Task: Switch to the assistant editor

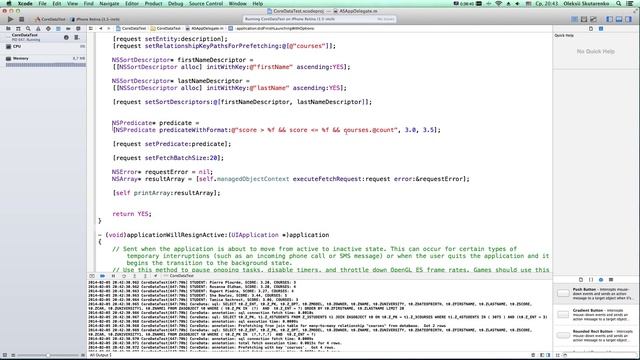Action: 584,19
